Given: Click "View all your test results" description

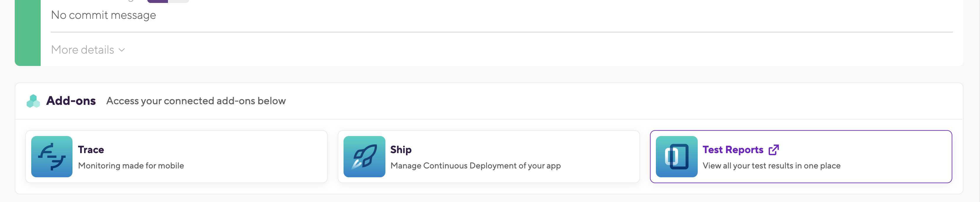Looking at the screenshot, I should pyautogui.click(x=771, y=165).
